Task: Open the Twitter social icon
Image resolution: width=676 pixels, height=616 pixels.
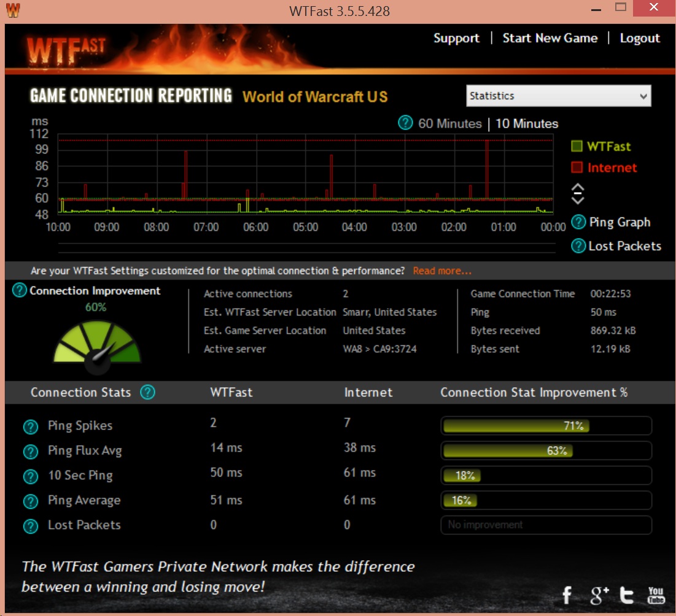Action: tap(627, 595)
